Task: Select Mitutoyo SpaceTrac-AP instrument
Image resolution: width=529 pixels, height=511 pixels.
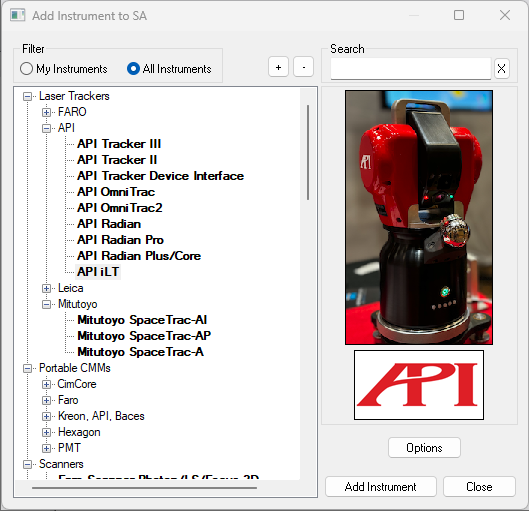Action: coord(144,336)
